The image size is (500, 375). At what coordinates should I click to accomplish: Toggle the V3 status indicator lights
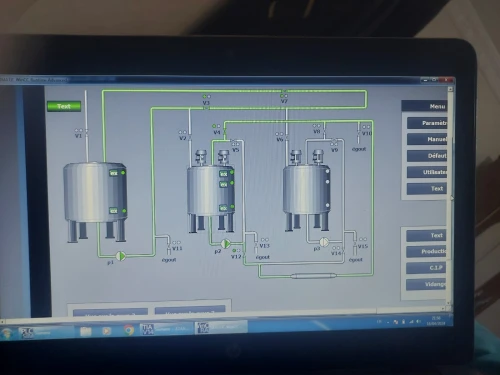[x=207, y=97]
